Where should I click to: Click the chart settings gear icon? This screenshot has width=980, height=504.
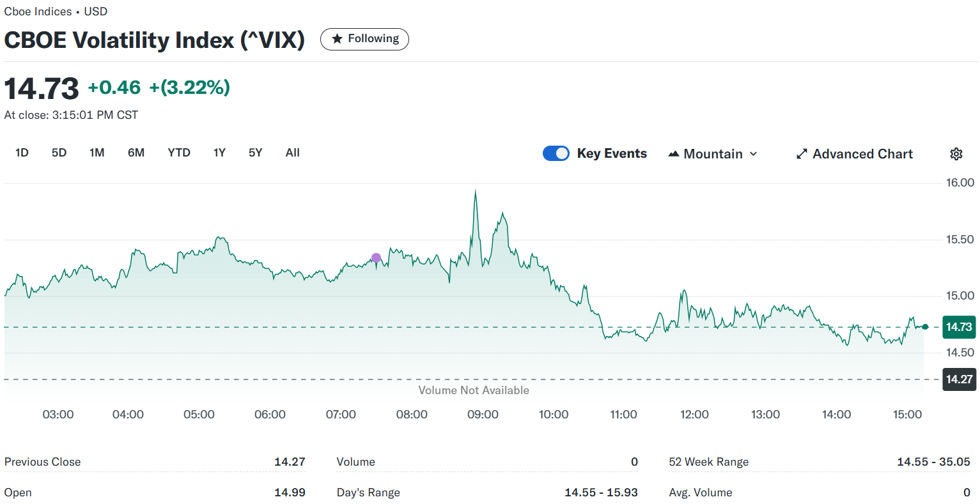[x=956, y=154]
